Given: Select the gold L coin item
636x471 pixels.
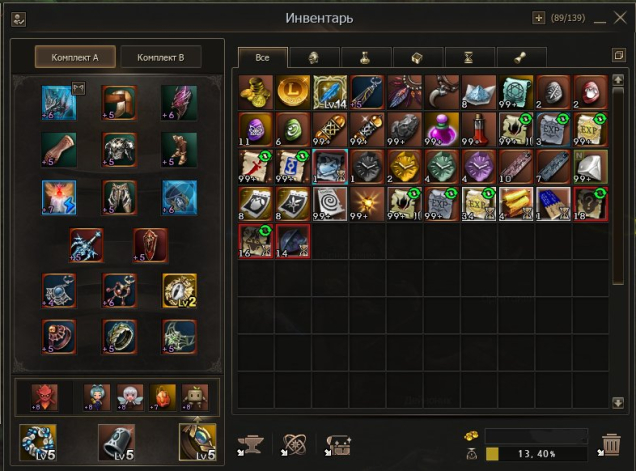Looking at the screenshot, I should click(x=292, y=92).
